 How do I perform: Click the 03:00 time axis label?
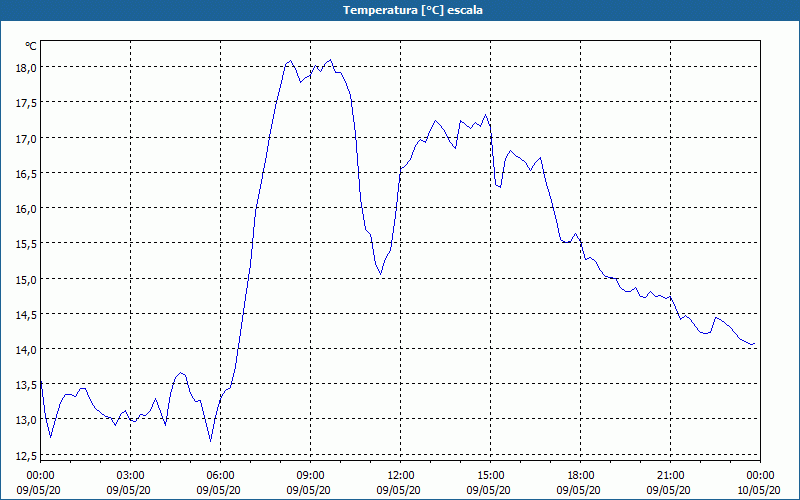point(131,476)
